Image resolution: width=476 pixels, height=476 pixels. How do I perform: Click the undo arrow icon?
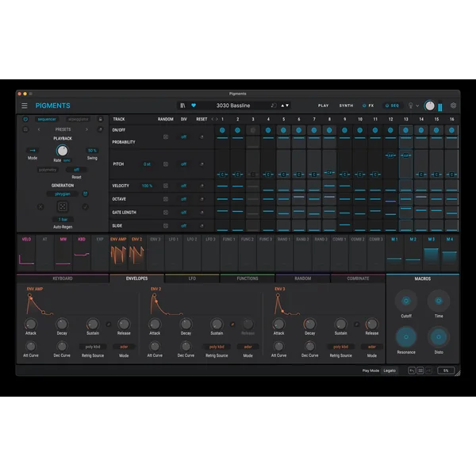tap(412, 370)
